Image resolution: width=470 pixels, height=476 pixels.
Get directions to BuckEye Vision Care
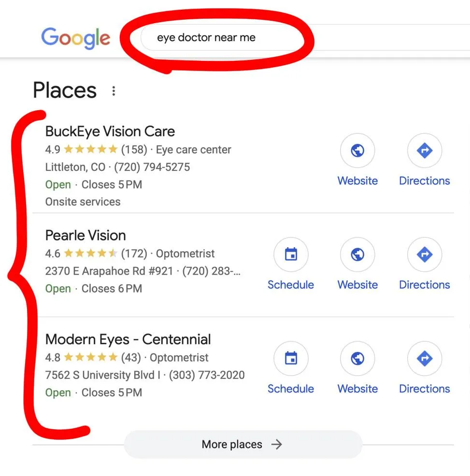click(x=425, y=150)
